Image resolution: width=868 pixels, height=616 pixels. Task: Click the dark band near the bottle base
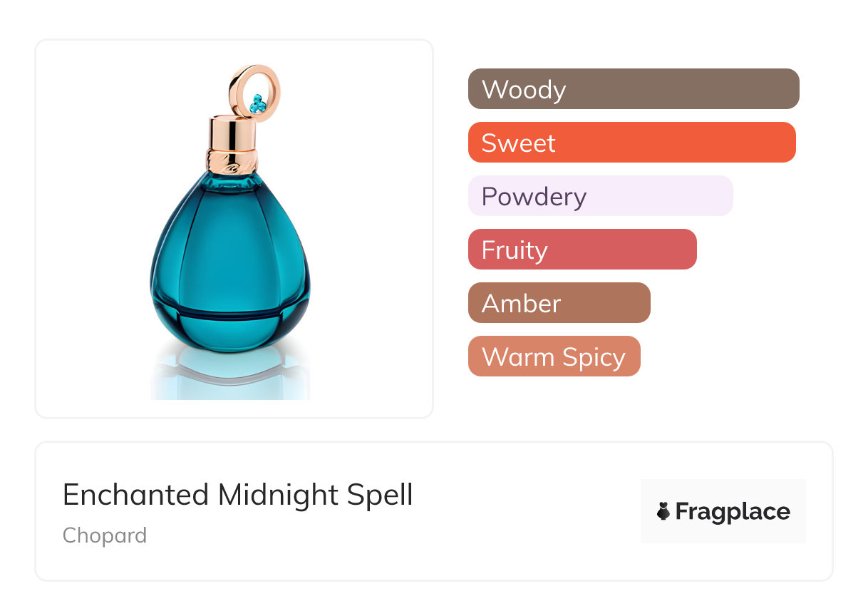230,312
